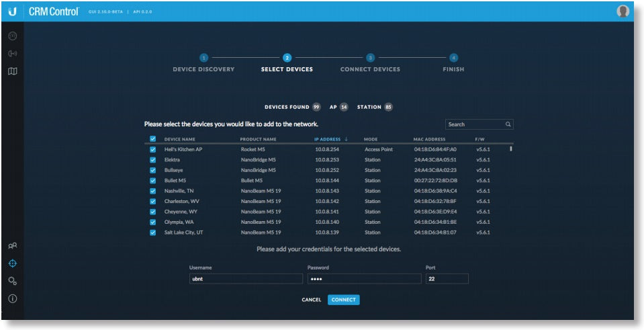Sort by F/W column header
The height and width of the screenshot is (330, 644).
pyautogui.click(x=479, y=139)
